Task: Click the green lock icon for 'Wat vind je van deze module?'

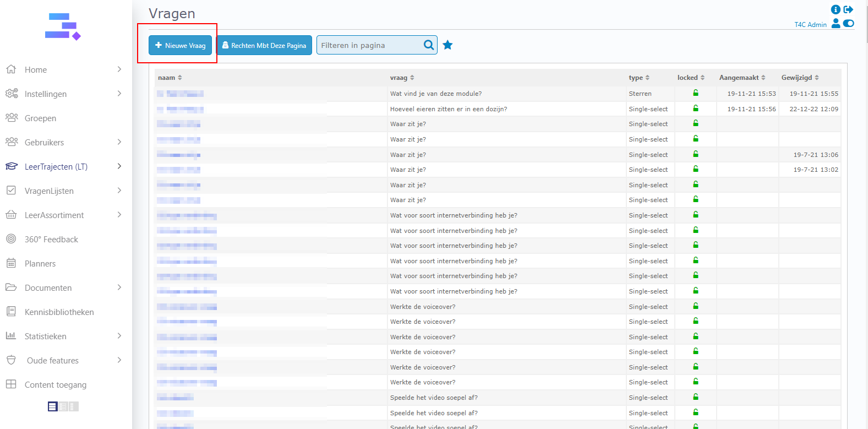Action: tap(696, 93)
